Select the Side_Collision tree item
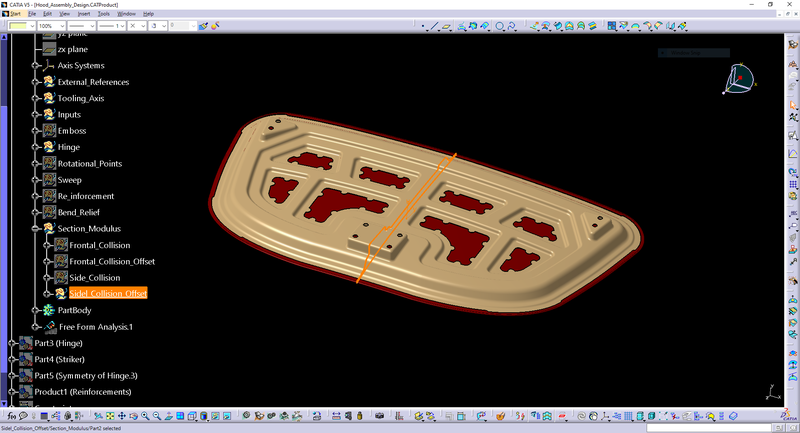This screenshot has width=800, height=433. pos(95,277)
